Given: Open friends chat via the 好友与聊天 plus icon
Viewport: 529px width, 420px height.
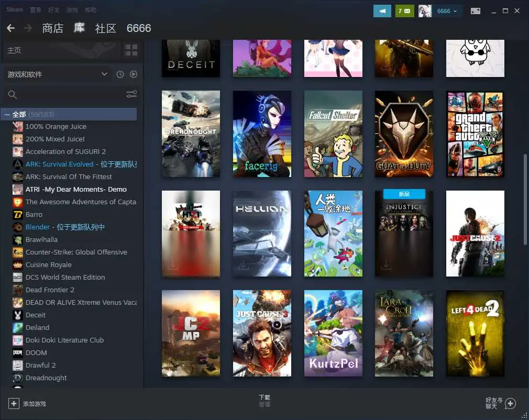Looking at the screenshot, I should 510,403.
